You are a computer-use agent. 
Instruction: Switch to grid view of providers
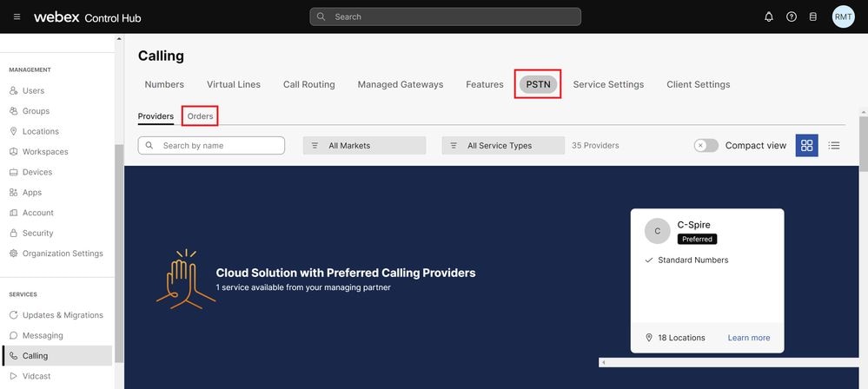point(806,146)
